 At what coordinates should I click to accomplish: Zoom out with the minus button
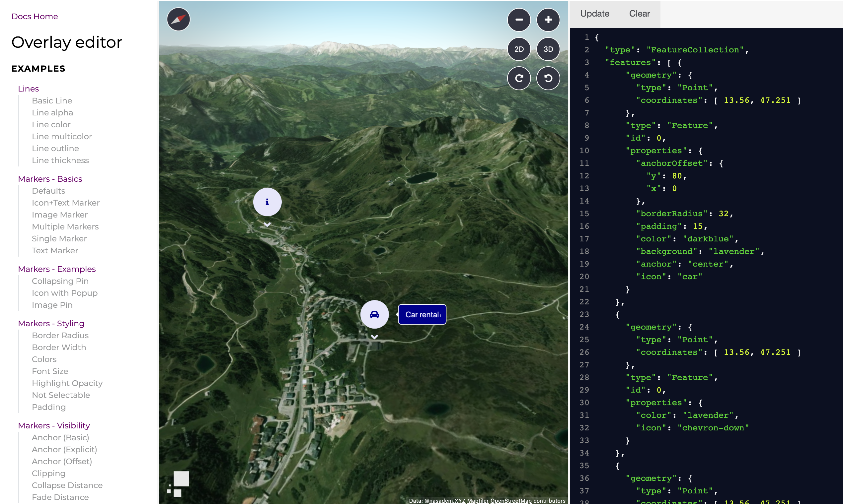click(519, 20)
